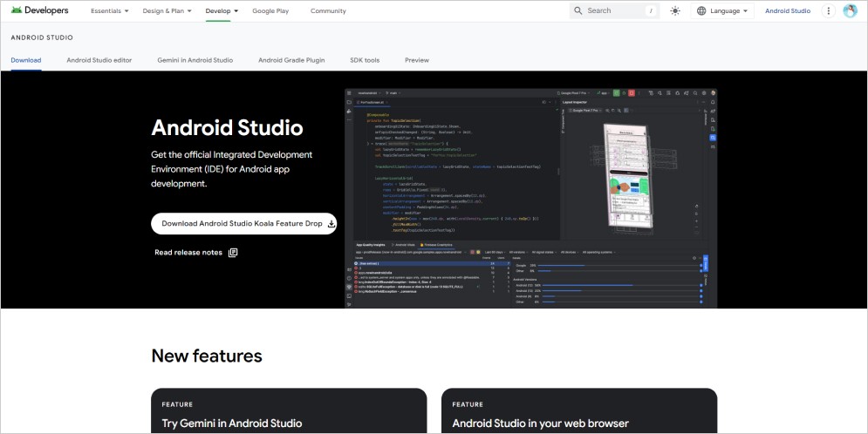Expand the Essentials dropdown menu
Image resolution: width=868 pixels, height=434 pixels.
coord(110,10)
